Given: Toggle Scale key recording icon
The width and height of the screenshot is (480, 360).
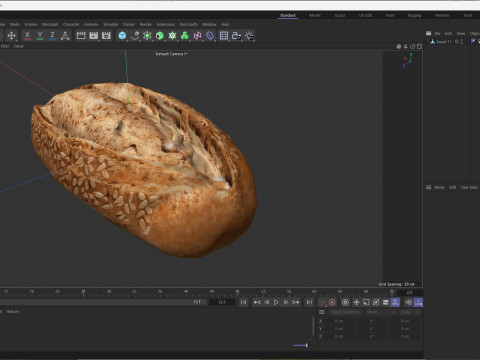Looking at the screenshot, I should tap(366, 302).
